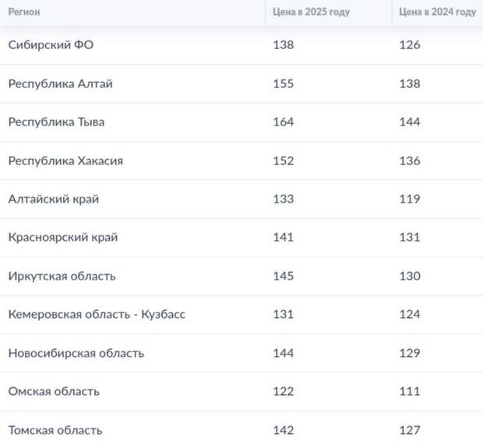Click 2025 price 145 for Иркутская область
The height and width of the screenshot is (448, 483).
284,276
